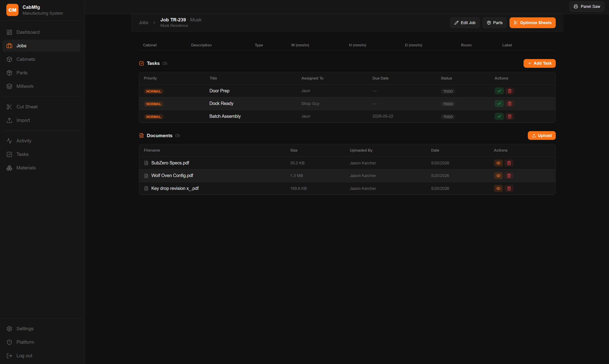The width and height of the screenshot is (609, 364).
Task: Select Jobs in the sidebar
Action: coord(41,46)
